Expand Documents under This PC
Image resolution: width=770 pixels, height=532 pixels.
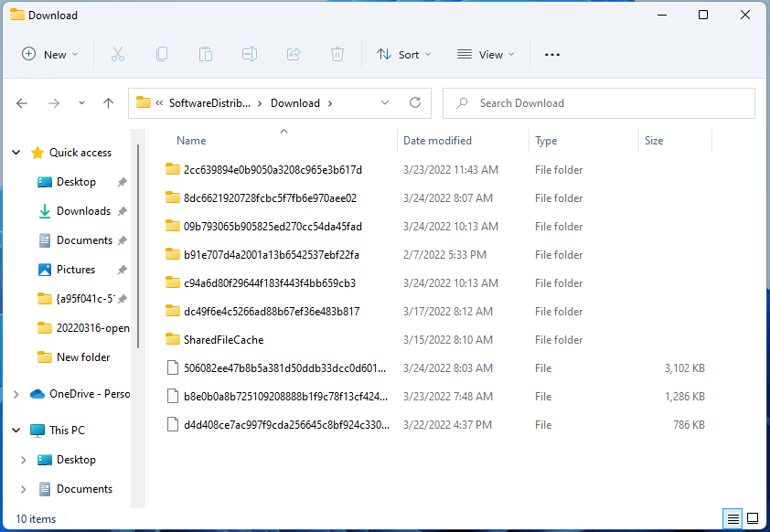(23, 489)
